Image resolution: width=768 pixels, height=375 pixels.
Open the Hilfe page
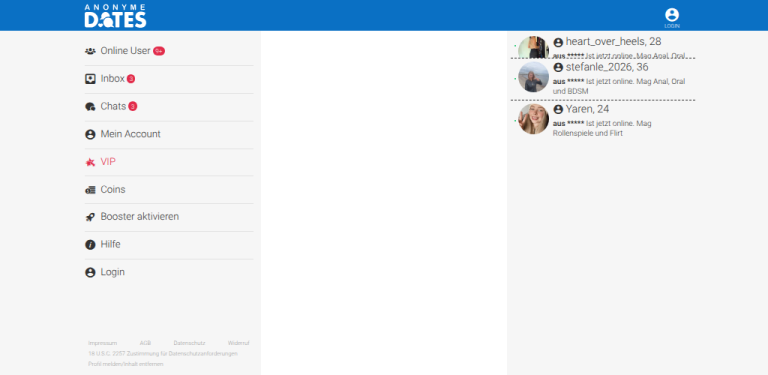[169, 244]
